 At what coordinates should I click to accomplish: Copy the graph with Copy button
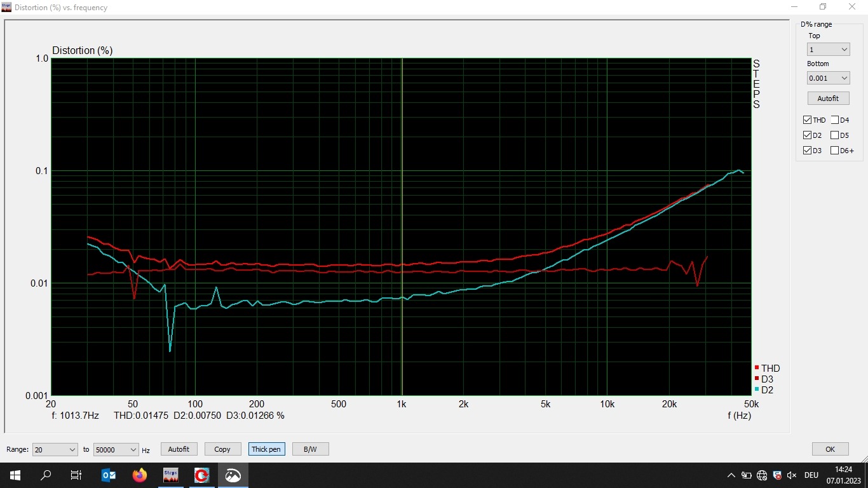tap(222, 449)
